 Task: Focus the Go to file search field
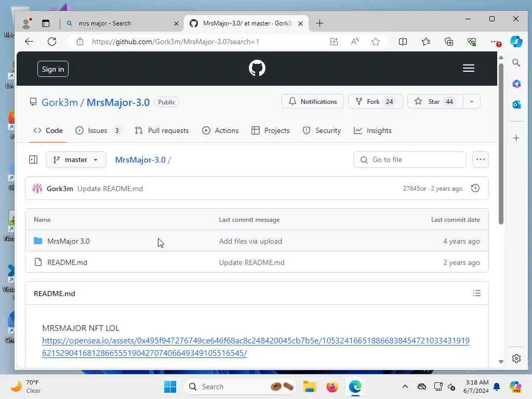409,159
